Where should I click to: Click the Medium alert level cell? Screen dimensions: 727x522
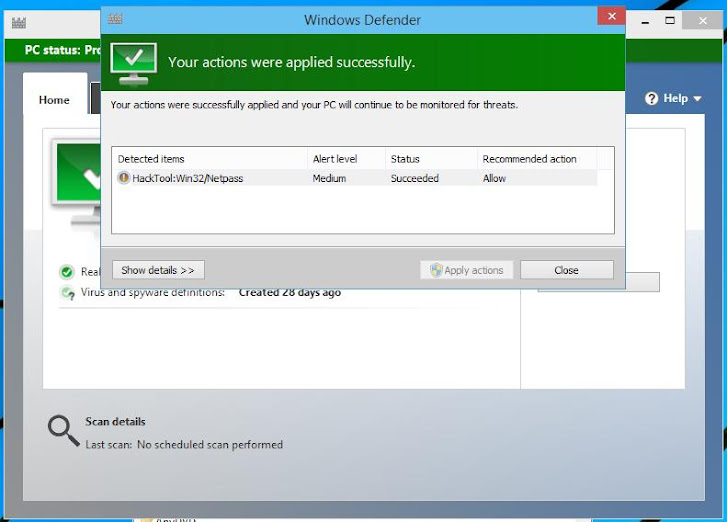[329, 178]
